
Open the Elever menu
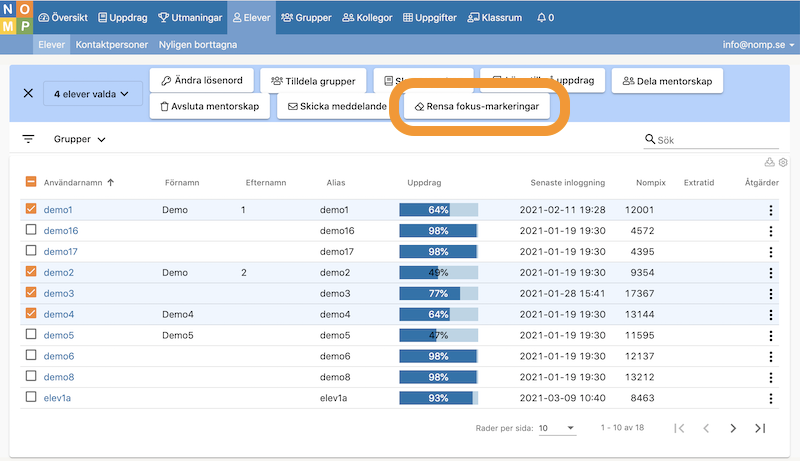point(252,17)
